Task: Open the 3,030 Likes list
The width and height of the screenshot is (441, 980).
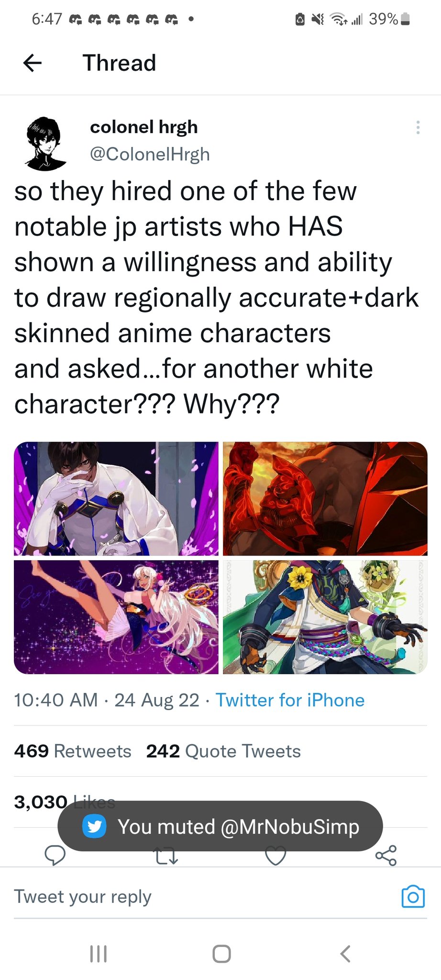Action: (65, 802)
